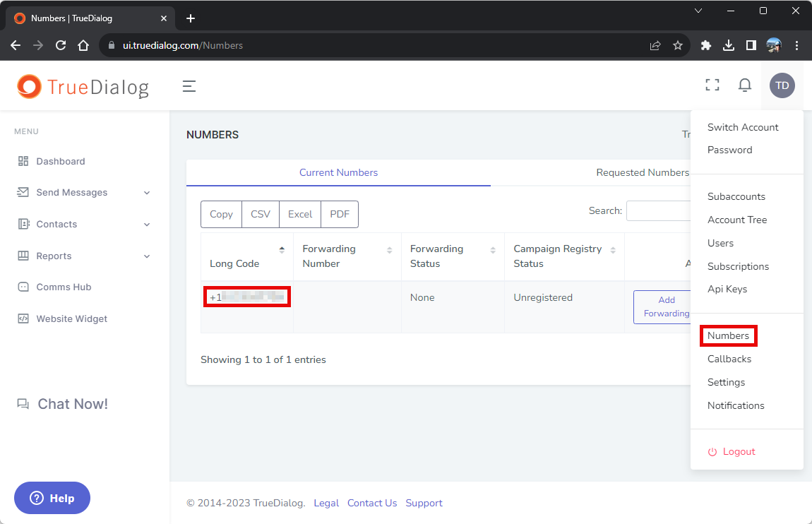Open Subaccounts from user menu
The image size is (812, 524).
pyautogui.click(x=736, y=197)
